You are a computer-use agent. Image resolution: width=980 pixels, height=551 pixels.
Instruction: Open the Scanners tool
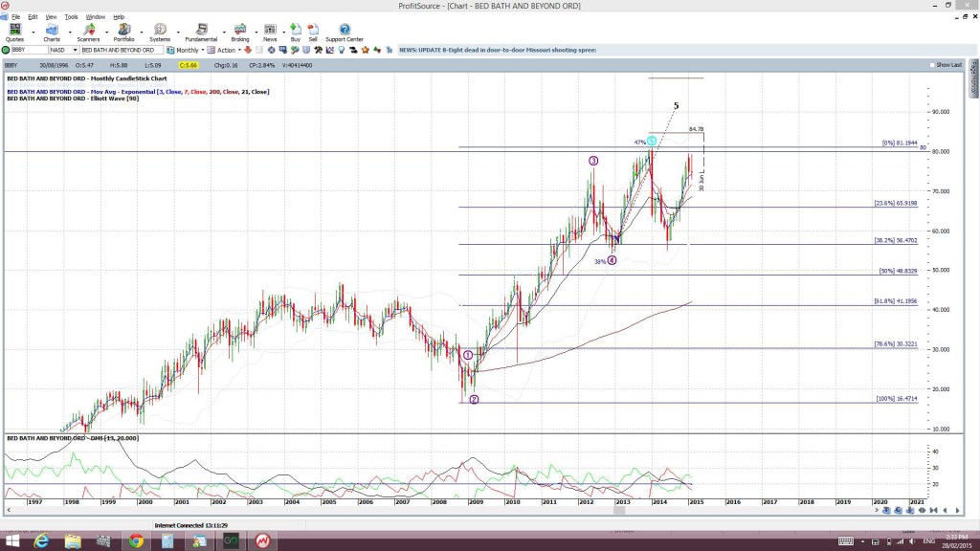point(88,33)
